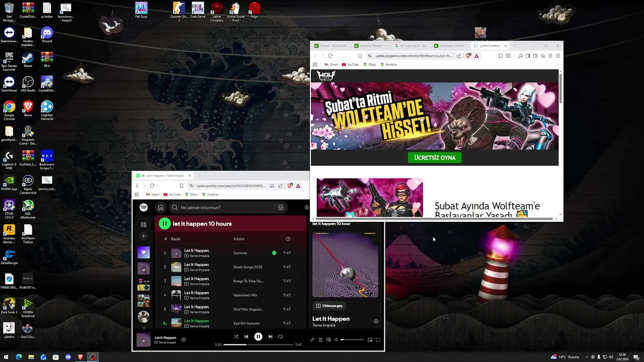Viewport: 644px width, 362px height.
Task: Click Tame Impala Currents album cover art
Action: 345,264
